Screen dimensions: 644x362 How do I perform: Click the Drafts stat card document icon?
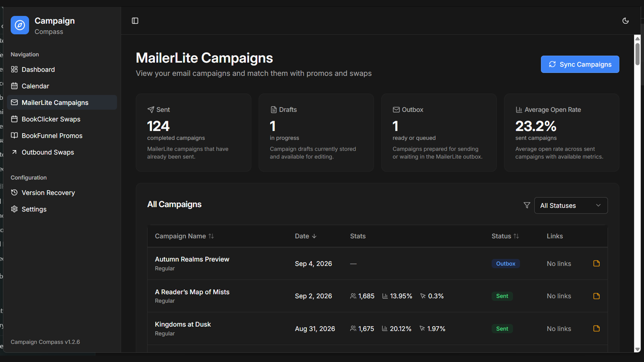click(x=274, y=110)
